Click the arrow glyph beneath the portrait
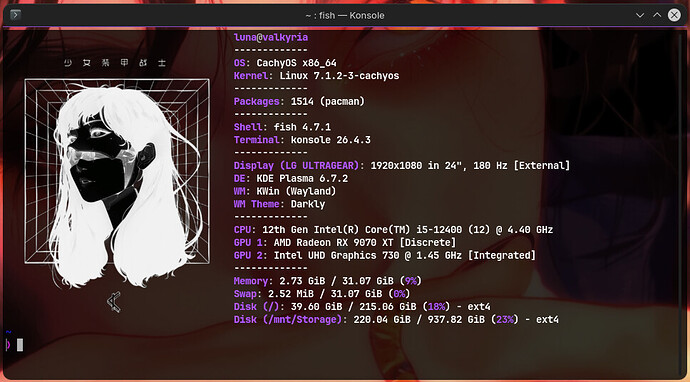Image resolution: width=690 pixels, height=382 pixels. [x=114, y=302]
